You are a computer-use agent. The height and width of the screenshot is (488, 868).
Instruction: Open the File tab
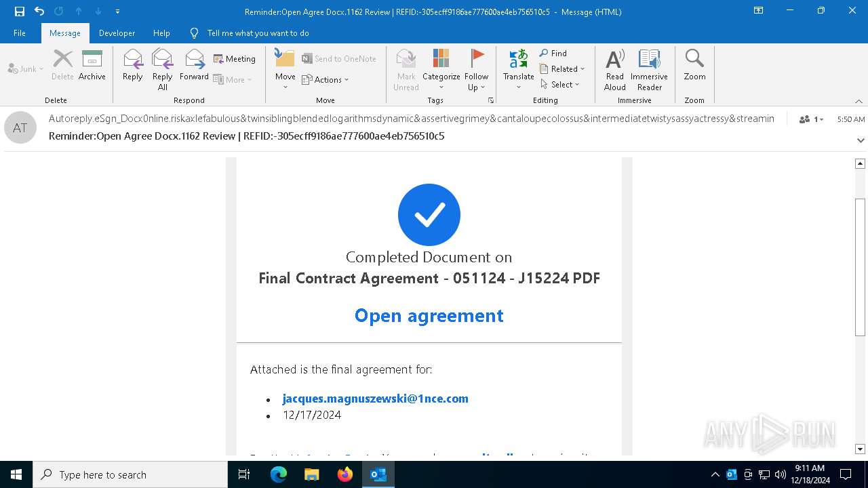[20, 33]
